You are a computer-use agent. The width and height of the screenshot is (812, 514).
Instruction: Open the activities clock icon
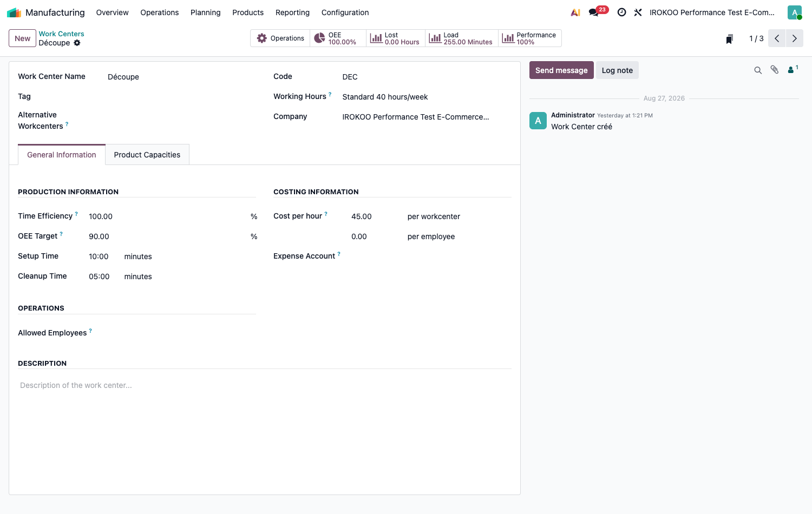(x=621, y=12)
